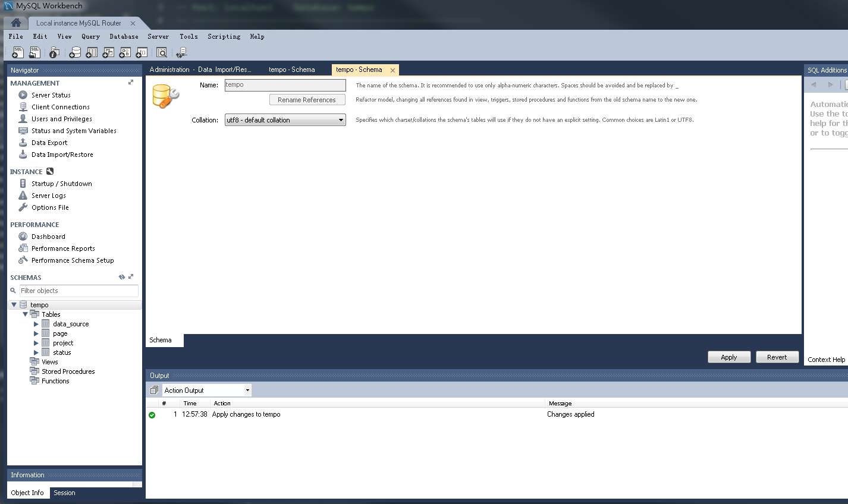Open the Query menu
848x504 pixels.
90,36
